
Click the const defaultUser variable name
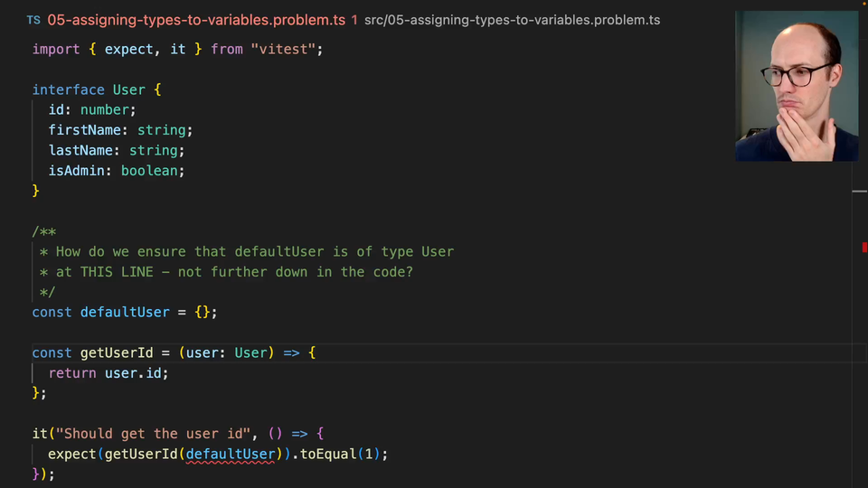coord(125,312)
